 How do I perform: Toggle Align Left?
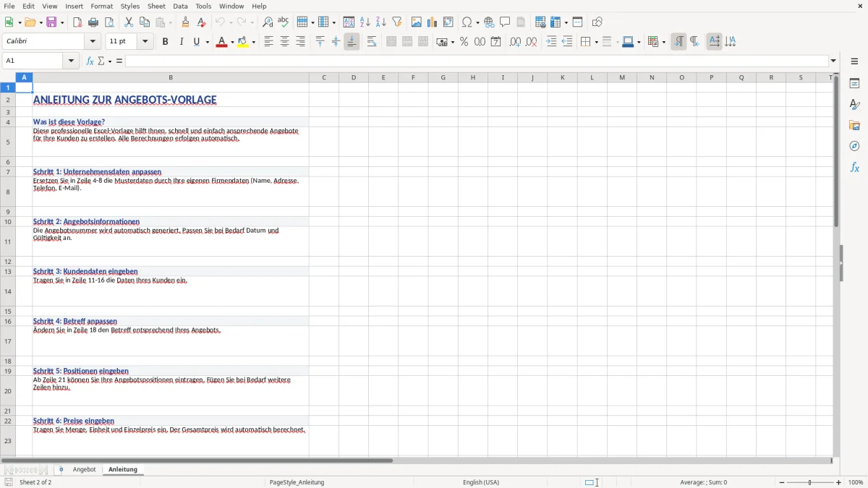(x=269, y=42)
